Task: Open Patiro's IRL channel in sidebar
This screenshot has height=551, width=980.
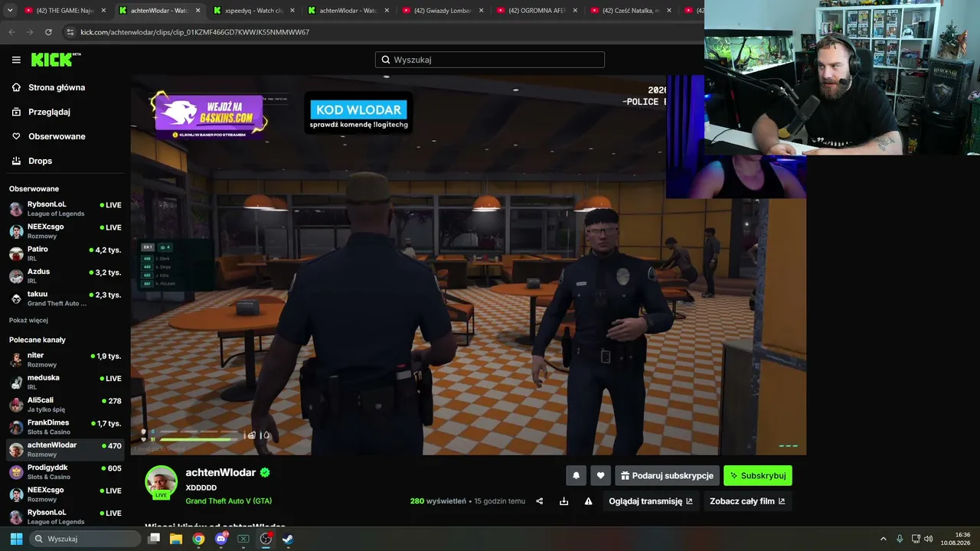Action: 65,254
